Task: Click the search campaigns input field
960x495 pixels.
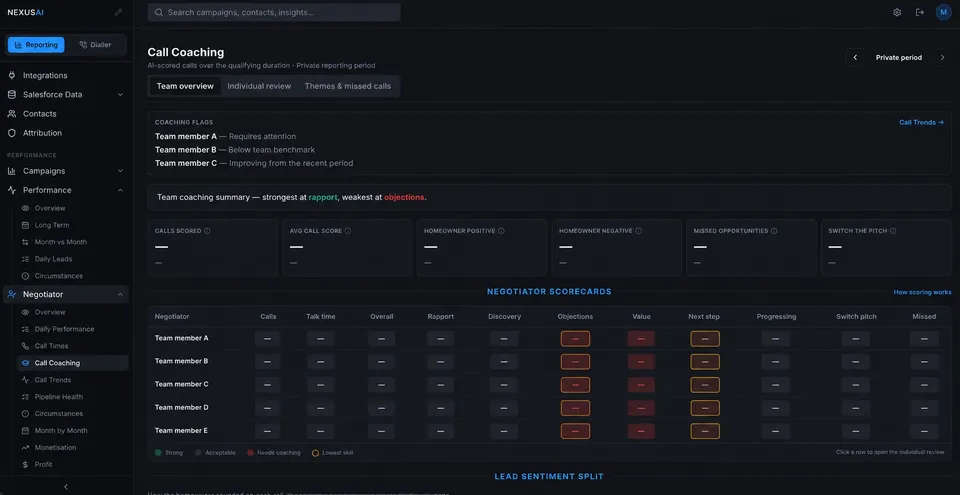Action: pos(274,12)
